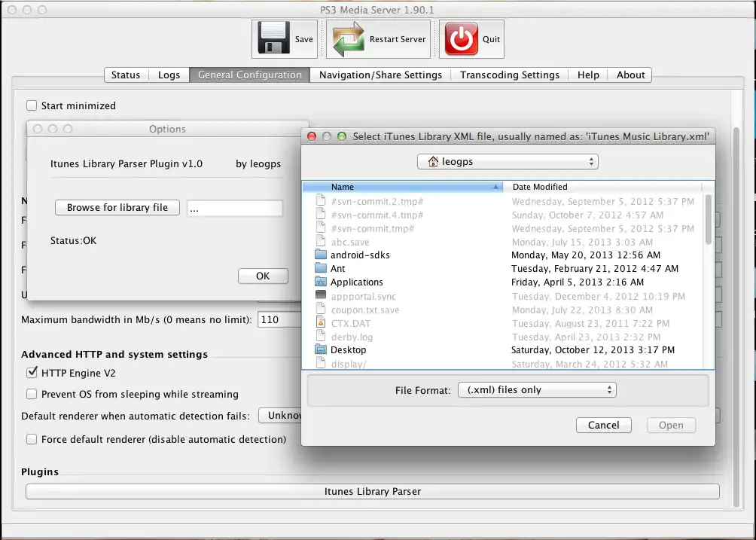The width and height of the screenshot is (756, 540).
Task: Click date 'Friday, April 5, 2013 2:16 AM'
Action: click(577, 282)
